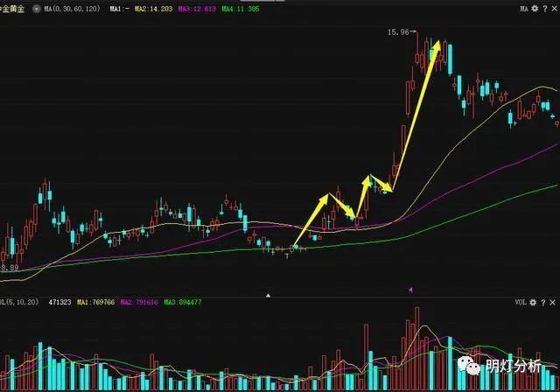560x392 pixels.
Task: Click the MA label at top right
Action: (x=523, y=8)
